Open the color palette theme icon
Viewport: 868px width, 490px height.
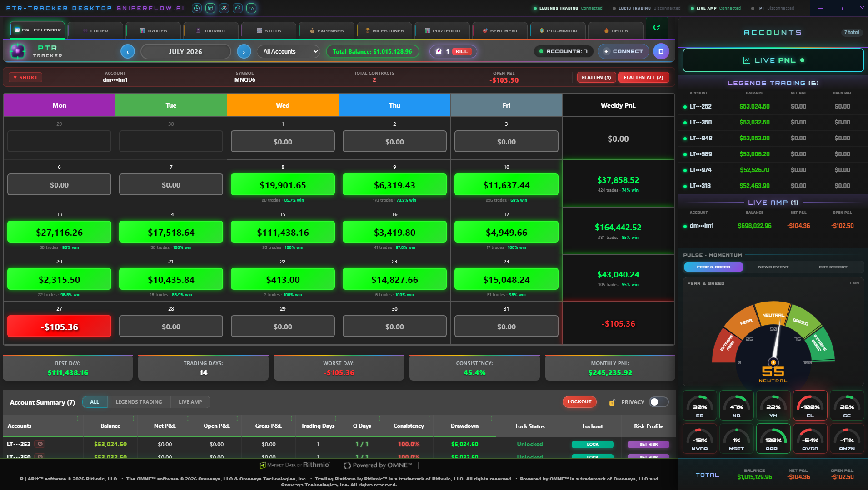tap(238, 8)
